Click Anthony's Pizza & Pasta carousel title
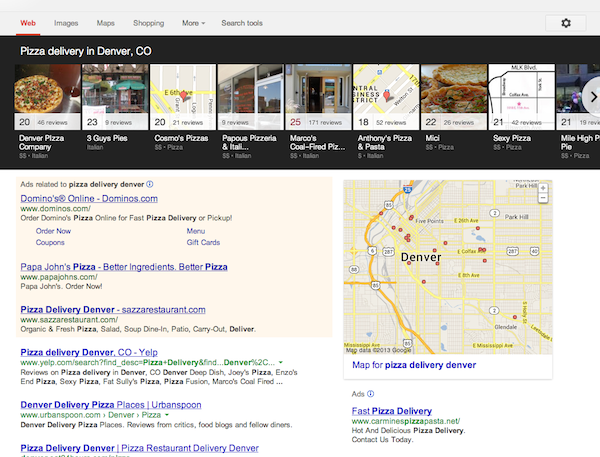Screen dimensions: 600x457 pos(385,142)
